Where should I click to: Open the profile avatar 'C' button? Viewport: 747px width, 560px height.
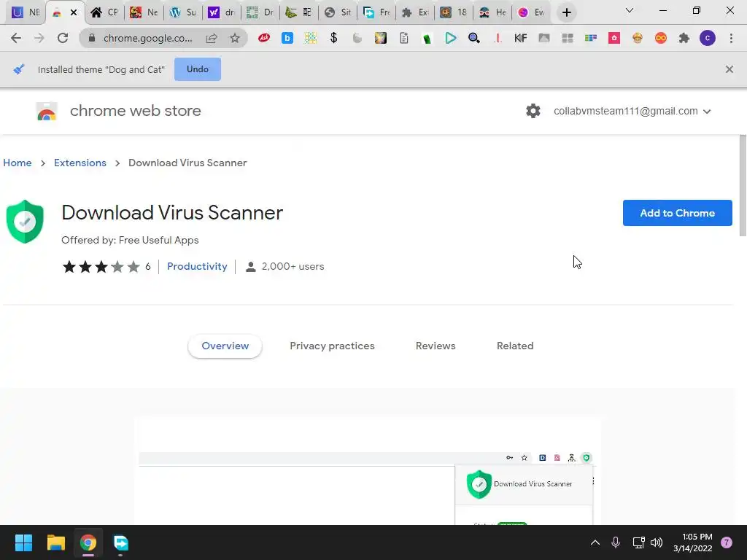708,38
